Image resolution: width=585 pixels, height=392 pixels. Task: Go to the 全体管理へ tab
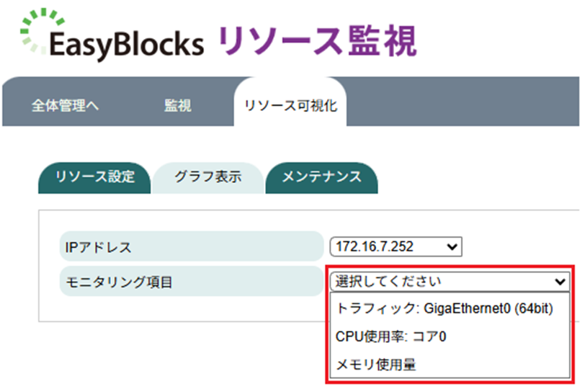tap(65, 106)
